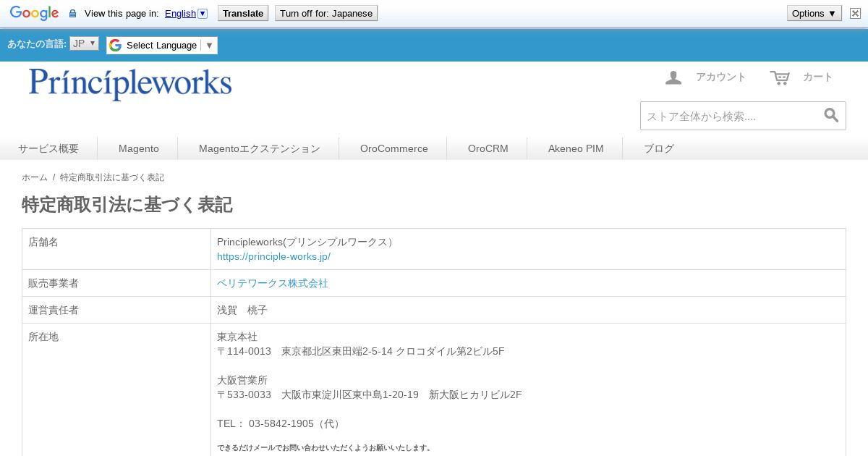Click the name 浅賀 桃子
The image size is (868, 456).
click(242, 310)
